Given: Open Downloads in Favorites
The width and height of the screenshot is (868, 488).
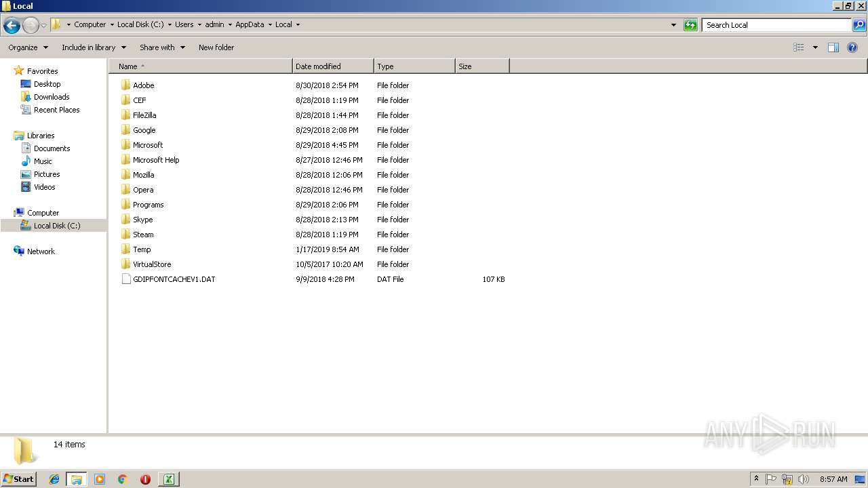Looking at the screenshot, I should coord(52,97).
